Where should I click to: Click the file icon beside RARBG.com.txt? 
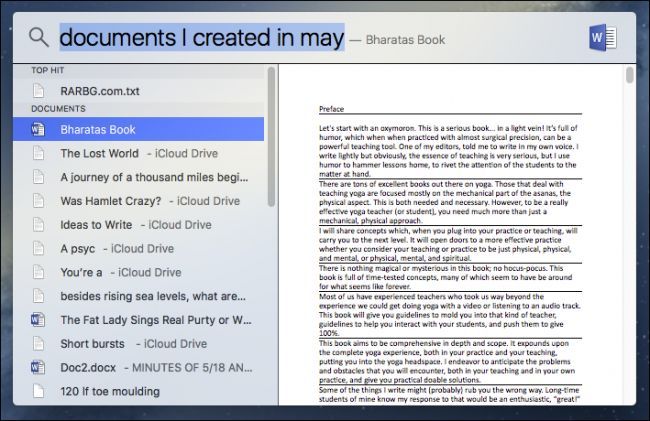(x=39, y=91)
